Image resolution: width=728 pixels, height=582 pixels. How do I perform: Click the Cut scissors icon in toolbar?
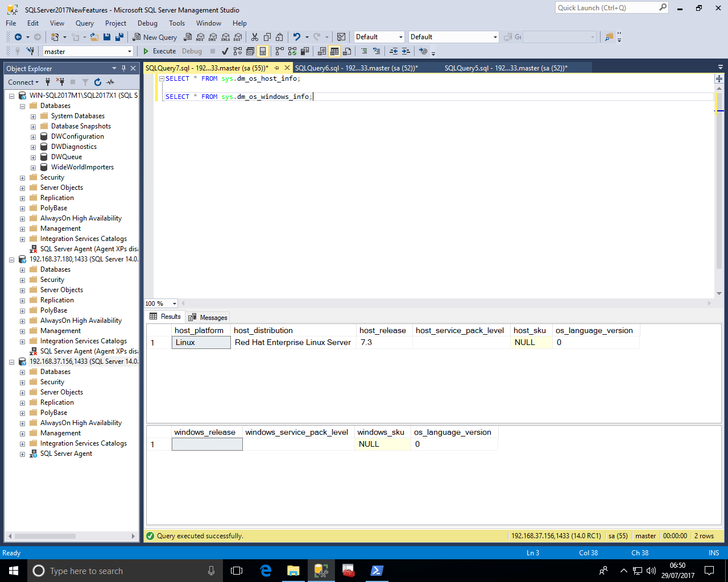tap(254, 37)
